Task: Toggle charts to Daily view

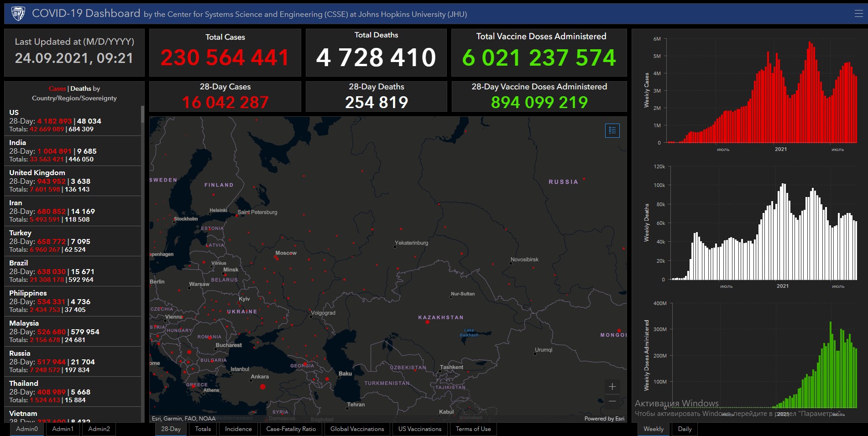Action: coord(685,429)
